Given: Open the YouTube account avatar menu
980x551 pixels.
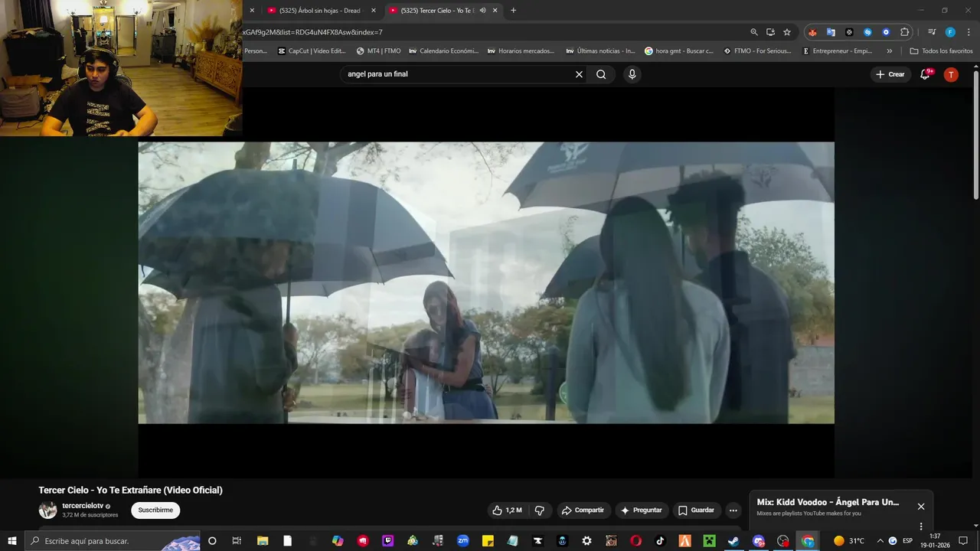Looking at the screenshot, I should tap(951, 74).
